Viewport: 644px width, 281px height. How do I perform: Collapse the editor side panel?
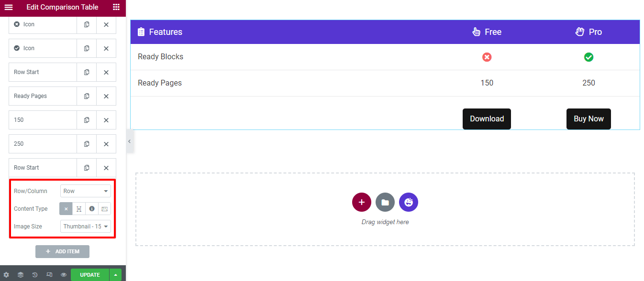(x=129, y=141)
